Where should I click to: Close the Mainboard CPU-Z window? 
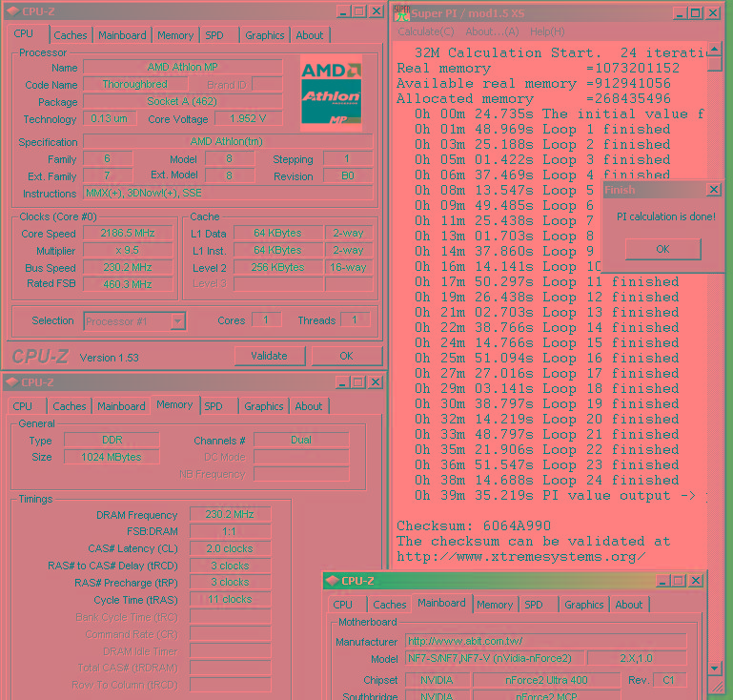pos(696,581)
